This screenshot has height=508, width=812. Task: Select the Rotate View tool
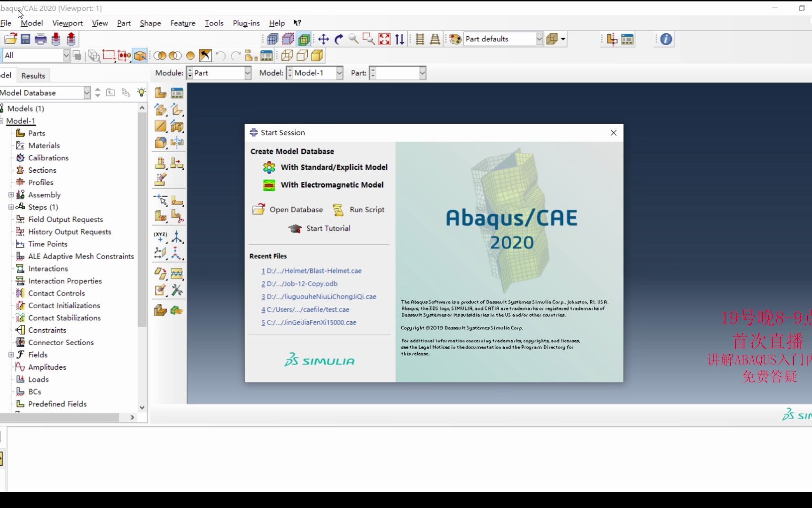(338, 39)
